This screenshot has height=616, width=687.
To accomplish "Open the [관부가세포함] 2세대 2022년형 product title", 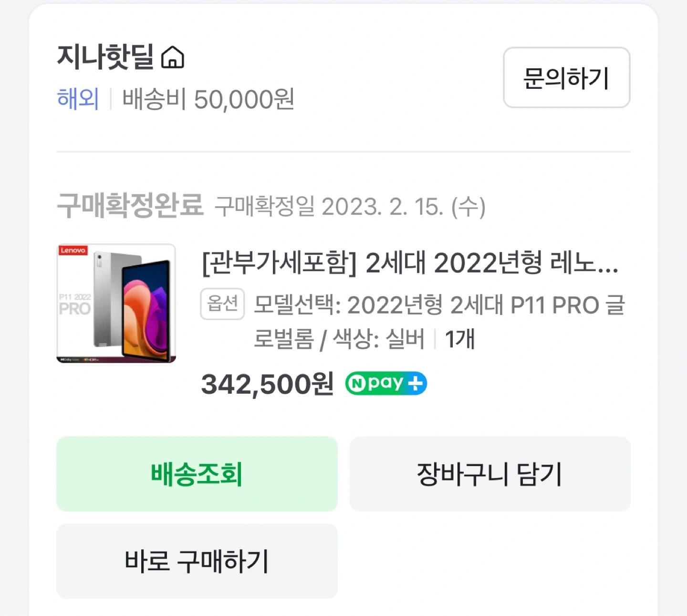I will click(x=410, y=263).
